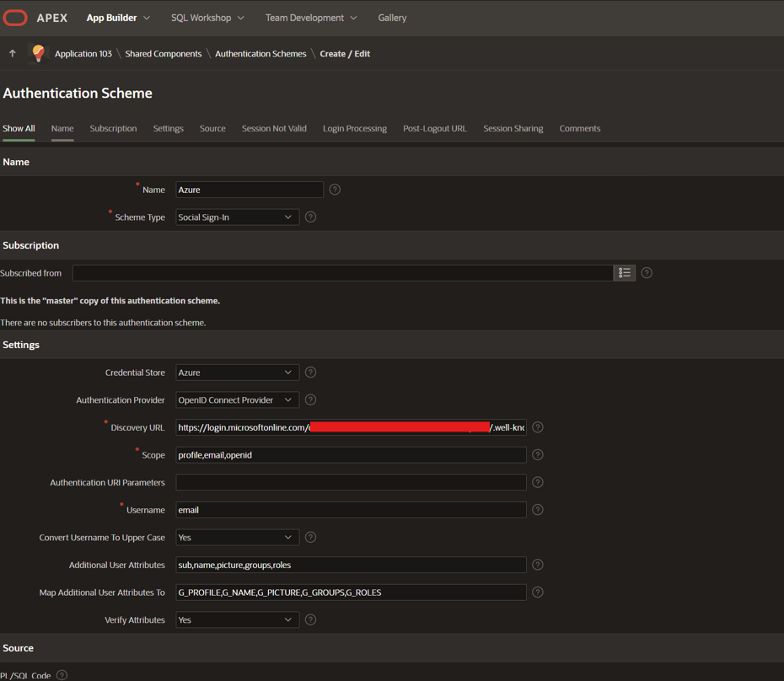Click the Additional User Attributes input field
Screen dimensions: 784x681
coord(351,565)
